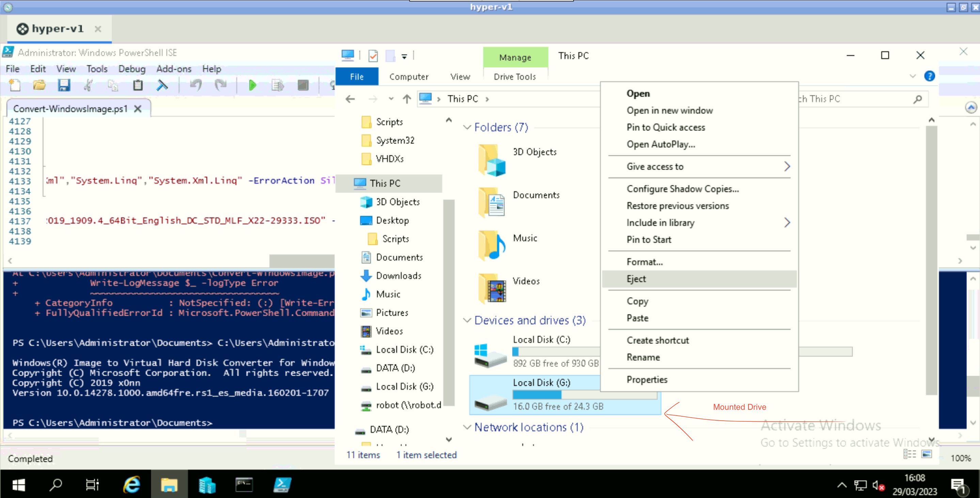Switch to Large icons view in status bar
This screenshot has width=980, height=498.
click(927, 454)
